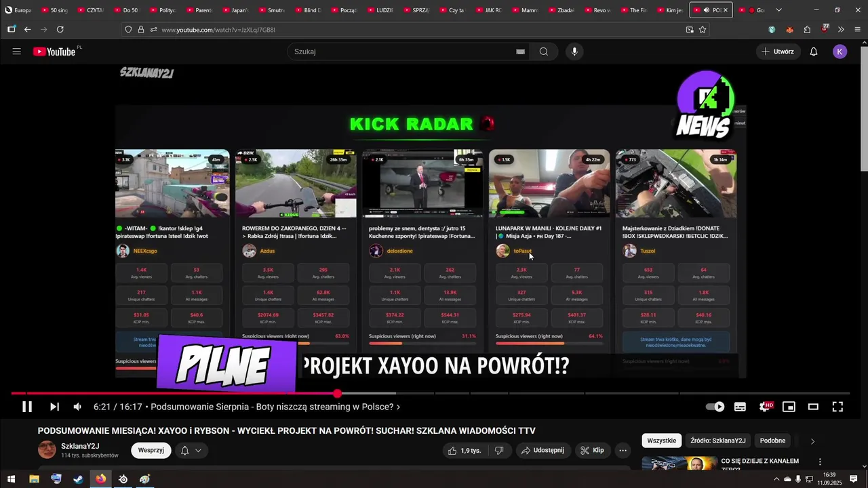868x488 pixels.
Task: Enter fullscreen mode
Action: coord(837,407)
